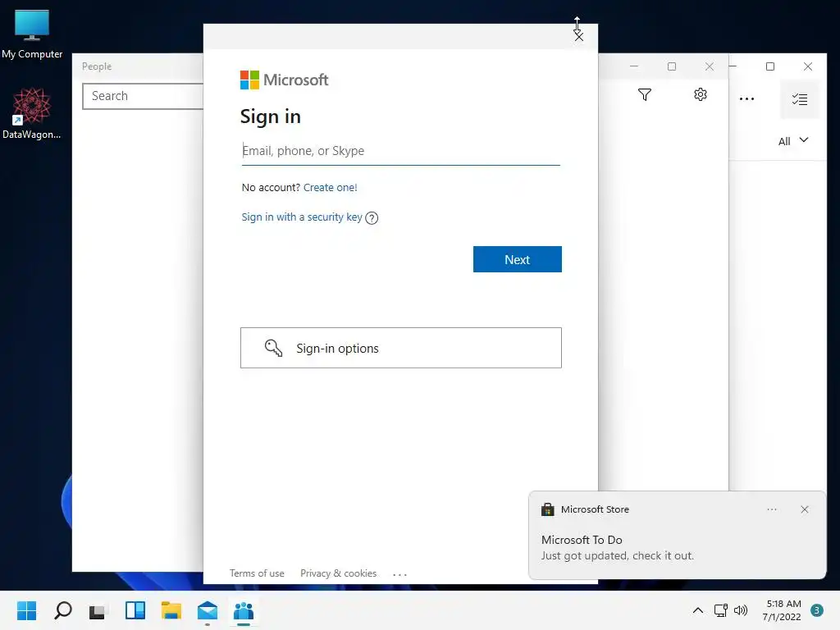Switch to People app on taskbar
The height and width of the screenshot is (630, 840).
point(244,610)
